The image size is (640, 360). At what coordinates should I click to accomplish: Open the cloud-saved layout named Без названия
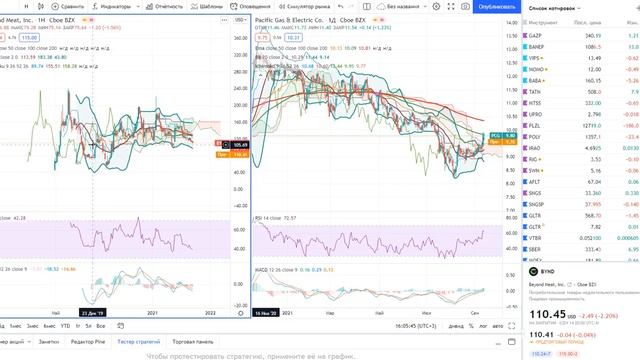(x=398, y=7)
